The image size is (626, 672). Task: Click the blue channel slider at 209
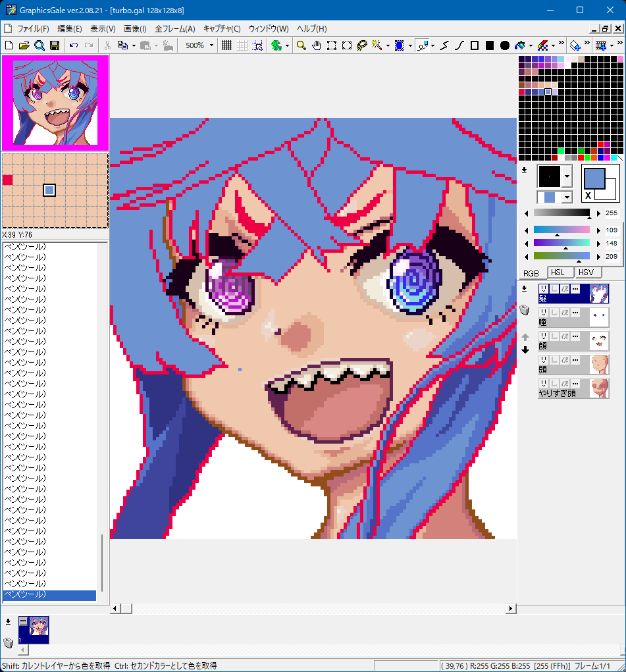point(561,255)
